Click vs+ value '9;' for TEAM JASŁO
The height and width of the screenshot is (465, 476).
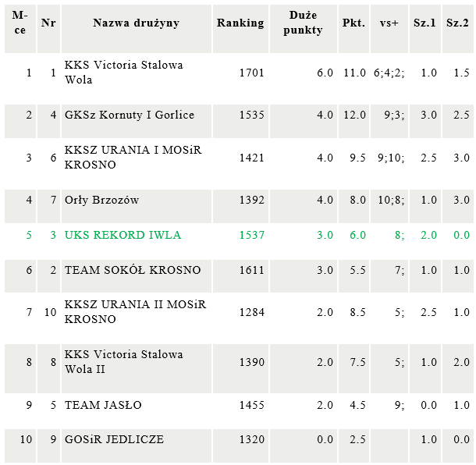[x=400, y=405]
